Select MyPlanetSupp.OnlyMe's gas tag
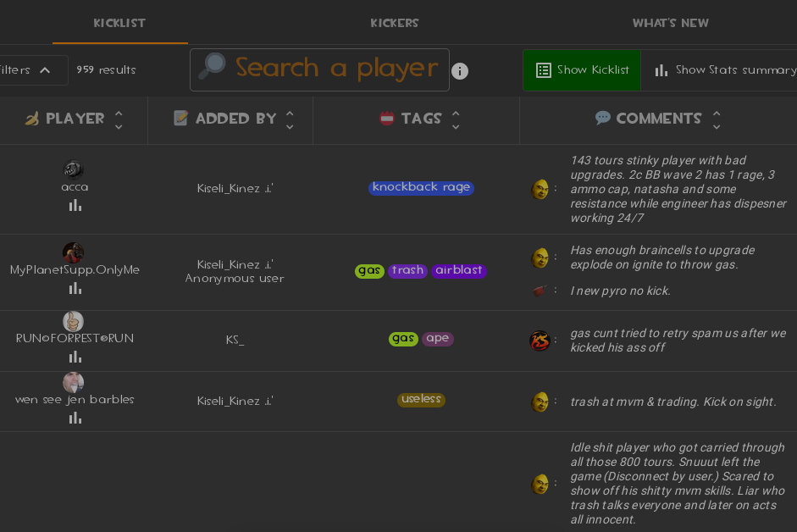 (369, 270)
